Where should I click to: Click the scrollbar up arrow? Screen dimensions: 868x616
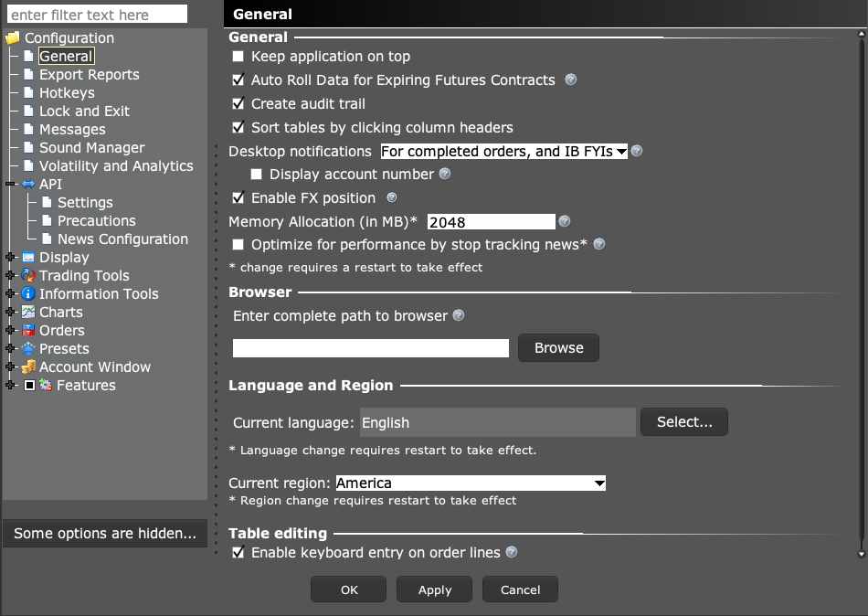click(862, 34)
